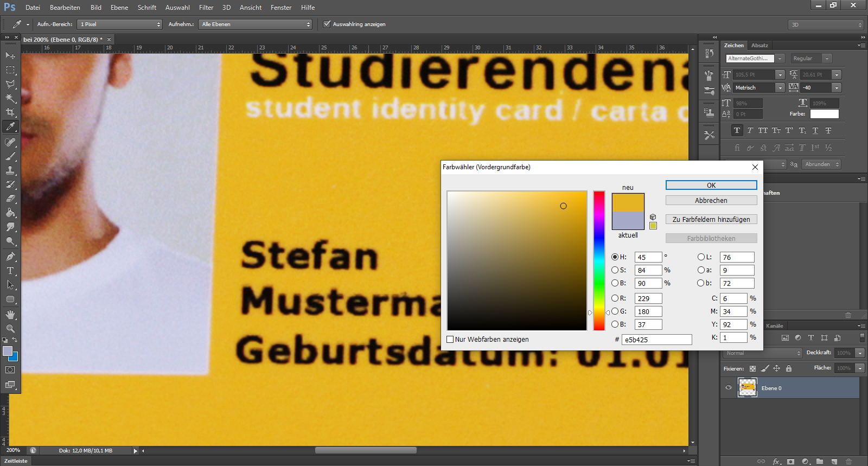Select the Rounded Rectangle shape tool

point(10,299)
